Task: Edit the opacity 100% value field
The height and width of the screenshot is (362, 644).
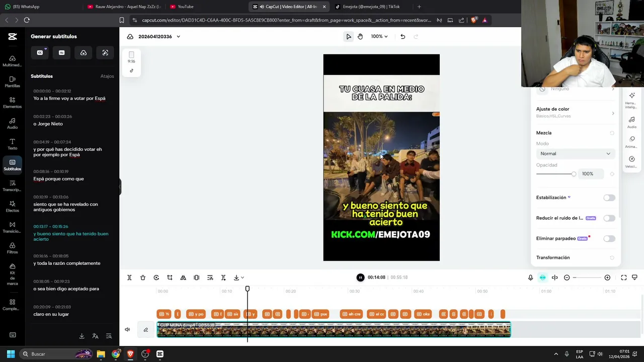Action: [591, 174]
